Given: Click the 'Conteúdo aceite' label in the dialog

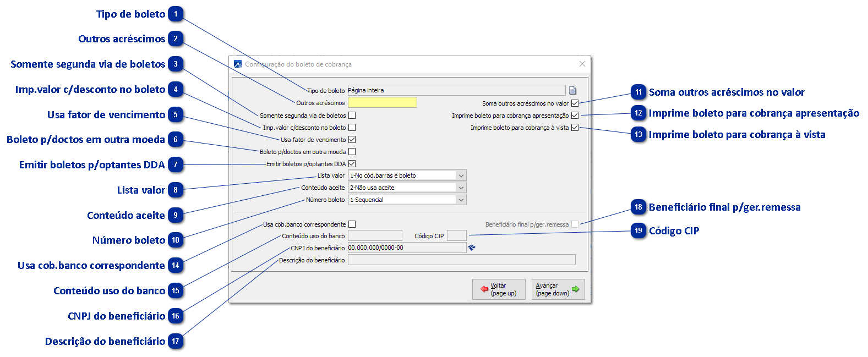Looking at the screenshot, I should coord(323,188).
